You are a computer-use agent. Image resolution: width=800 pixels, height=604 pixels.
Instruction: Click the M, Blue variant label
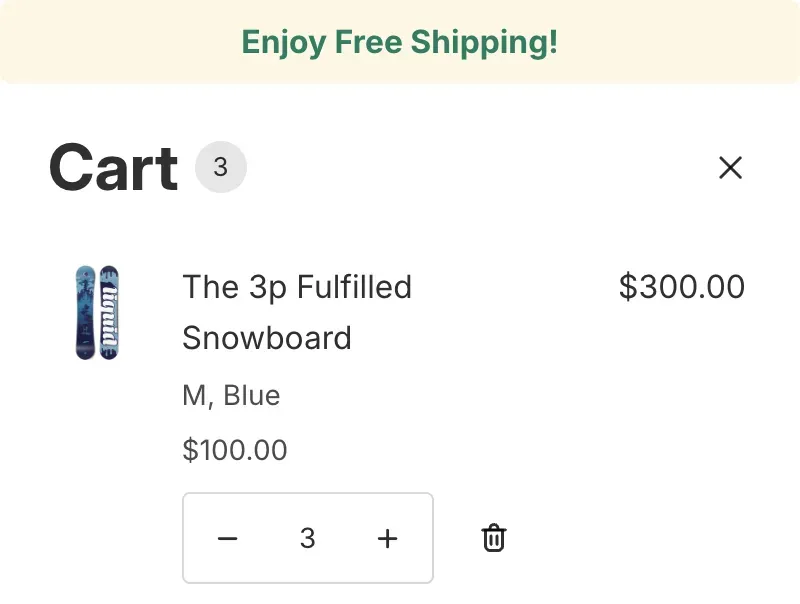click(231, 395)
